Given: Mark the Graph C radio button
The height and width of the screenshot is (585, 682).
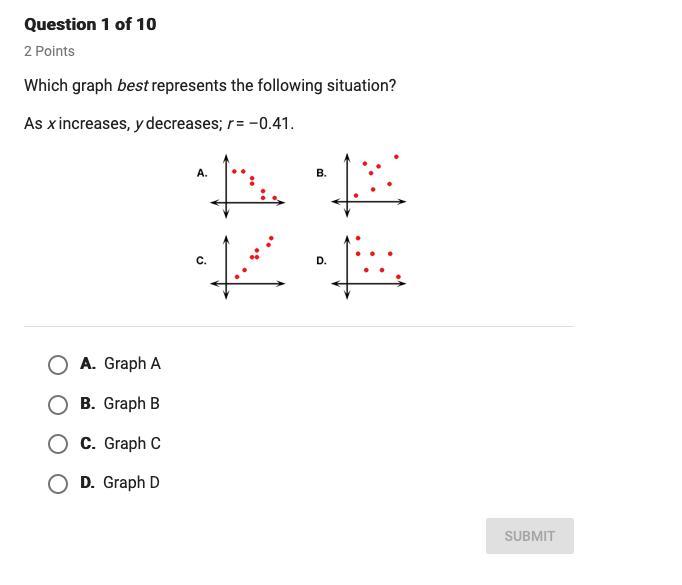Looking at the screenshot, I should point(58,444).
